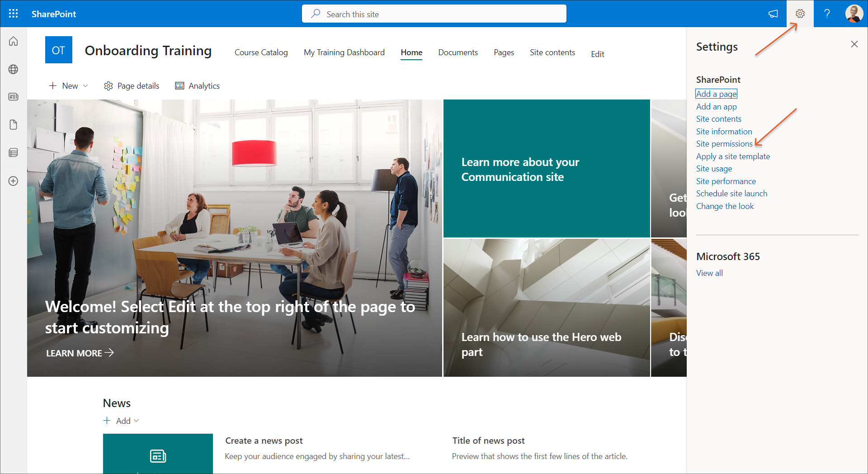Click the Settings gear icon
Viewport: 868px width, 474px height.
click(x=800, y=14)
